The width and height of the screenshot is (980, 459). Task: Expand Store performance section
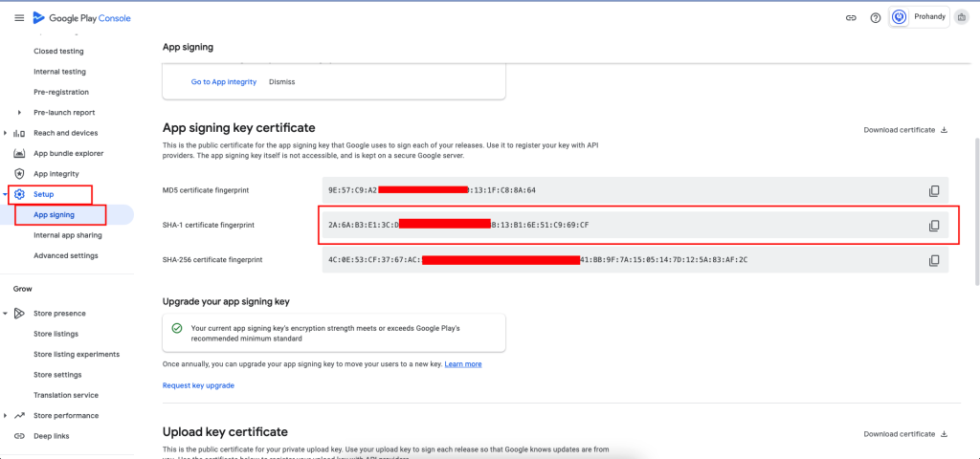pyautogui.click(x=6, y=415)
